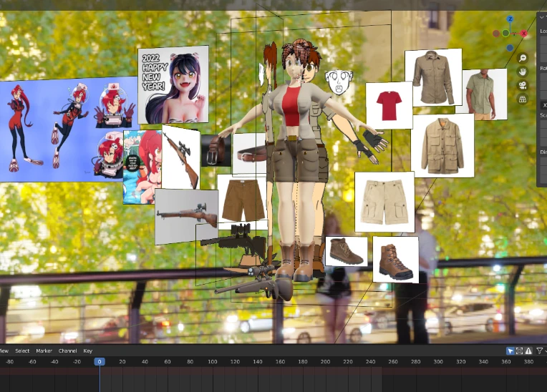
Task: Toggle the camera view gizmo
Action: (522, 85)
